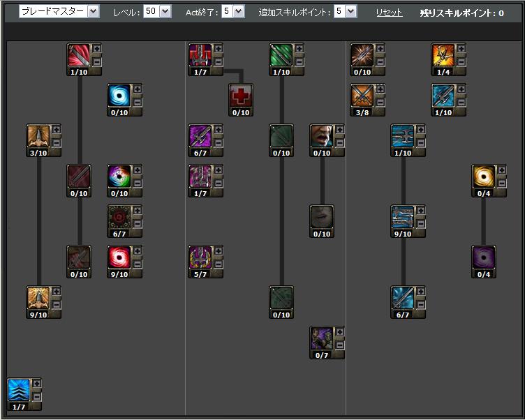525x420 pixels.
Task: Select the golden vortex skill icon (0/4)
Action: click(x=484, y=177)
